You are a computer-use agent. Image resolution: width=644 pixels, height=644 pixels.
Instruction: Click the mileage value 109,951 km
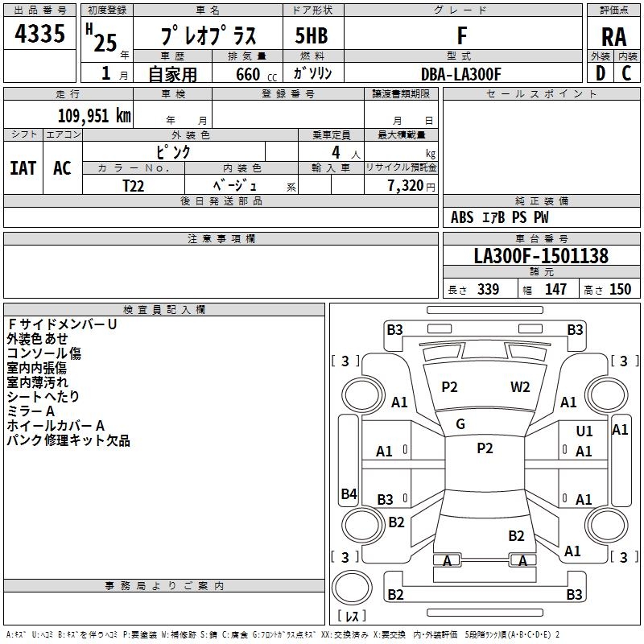tap(94, 115)
